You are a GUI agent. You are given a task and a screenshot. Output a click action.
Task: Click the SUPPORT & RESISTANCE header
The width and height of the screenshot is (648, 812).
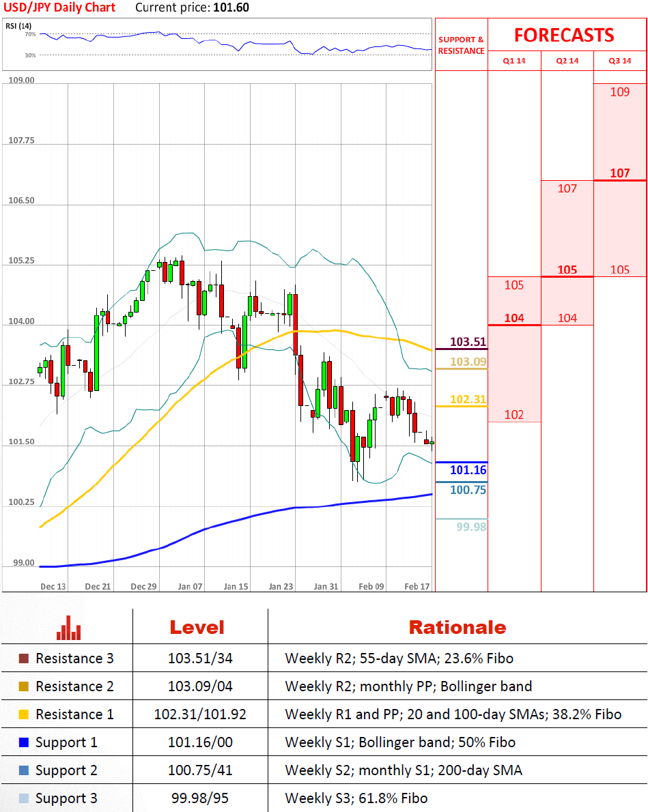click(462, 46)
